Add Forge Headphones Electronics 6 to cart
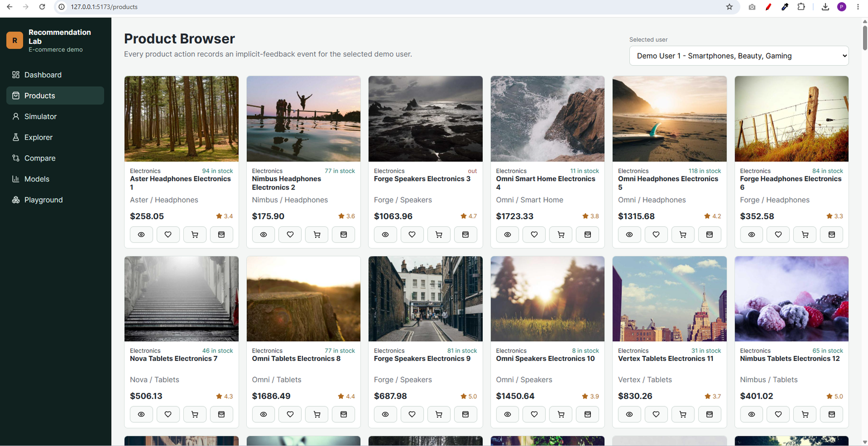The height and width of the screenshot is (446, 868). [805, 234]
